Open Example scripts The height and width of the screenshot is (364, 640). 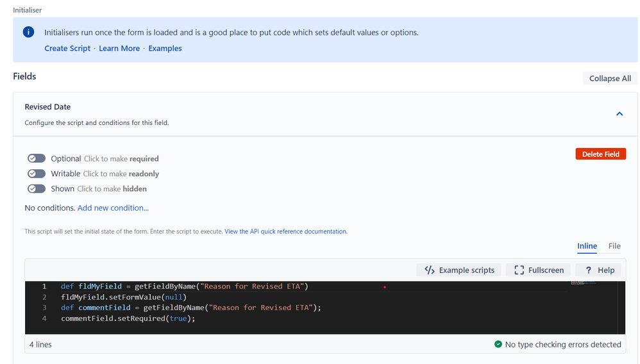(459, 270)
